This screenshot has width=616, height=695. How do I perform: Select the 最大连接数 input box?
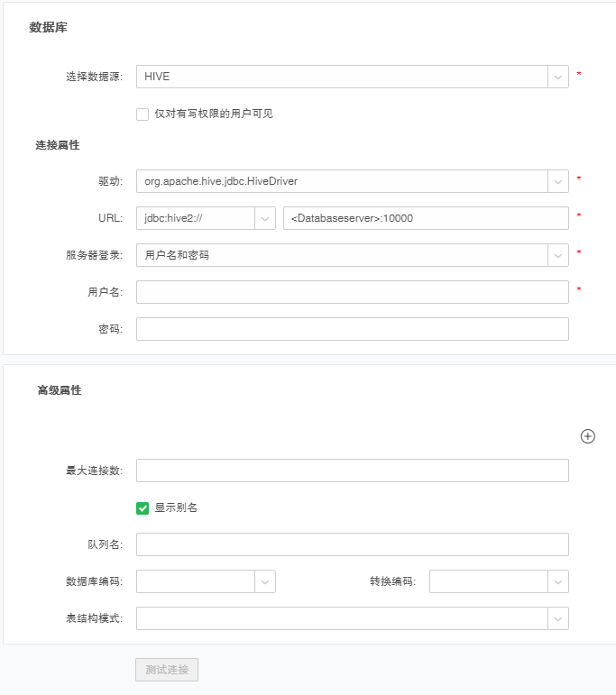click(352, 471)
